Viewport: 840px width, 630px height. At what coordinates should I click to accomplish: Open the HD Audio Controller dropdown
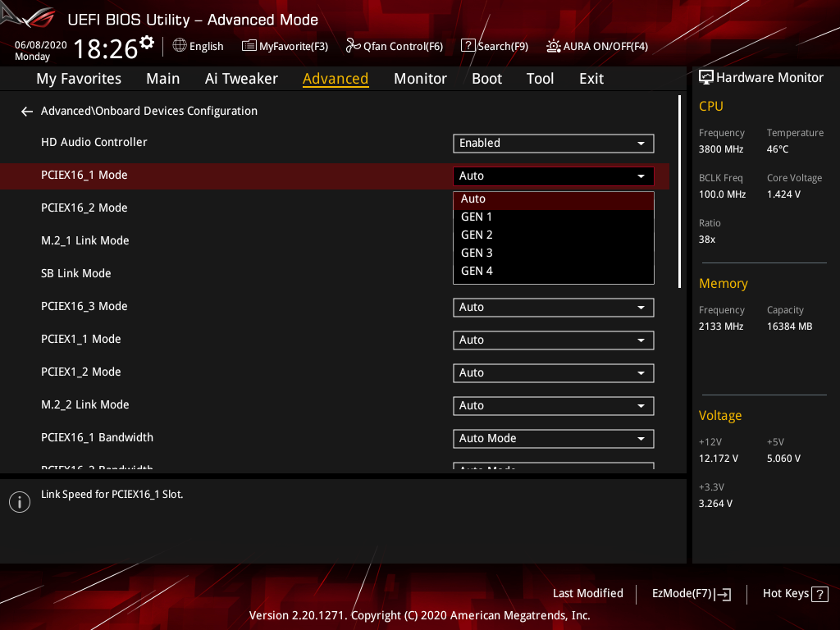[554, 143]
